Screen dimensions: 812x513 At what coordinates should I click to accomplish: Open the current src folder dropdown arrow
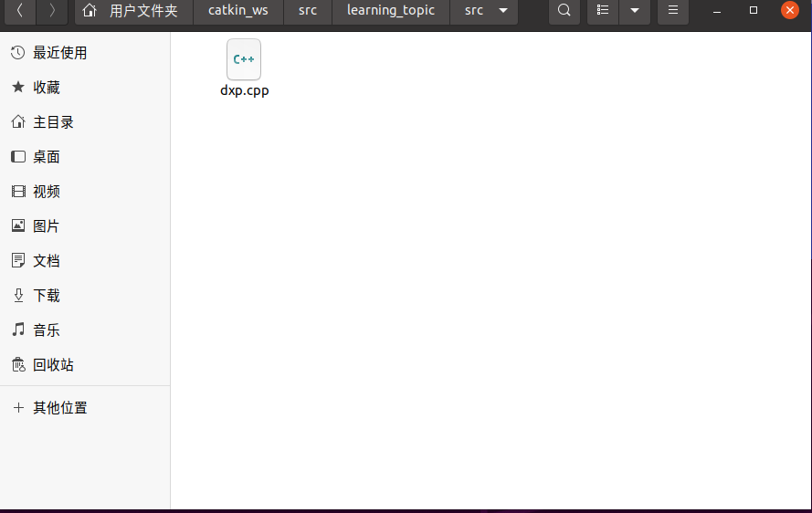[503, 10]
